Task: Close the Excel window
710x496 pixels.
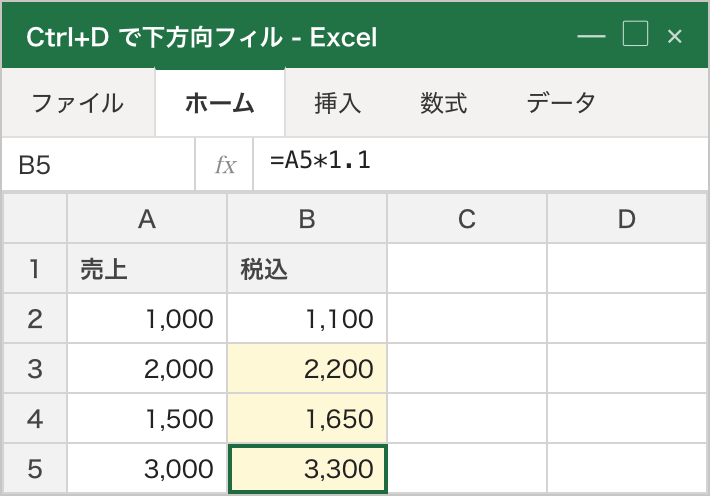Action: 675,36
